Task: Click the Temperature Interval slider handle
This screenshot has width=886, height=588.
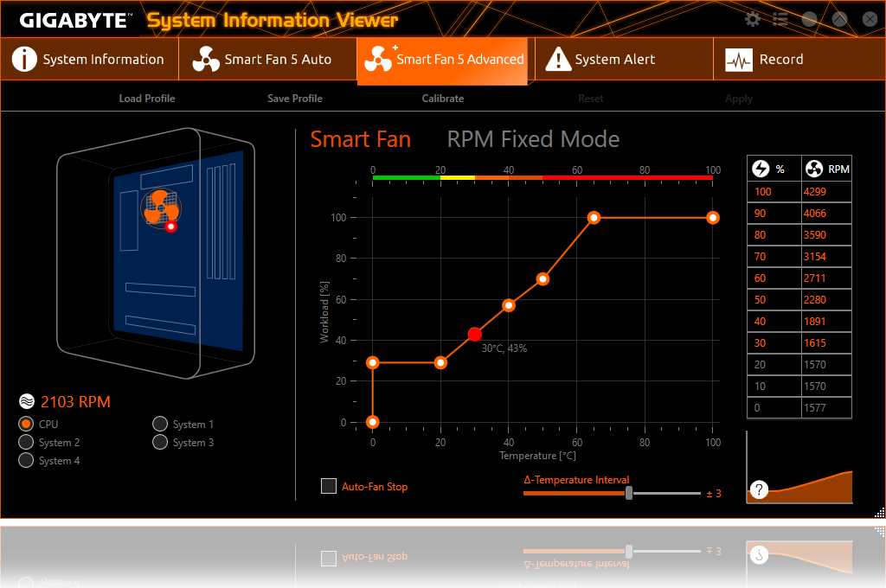Action: 629,493
